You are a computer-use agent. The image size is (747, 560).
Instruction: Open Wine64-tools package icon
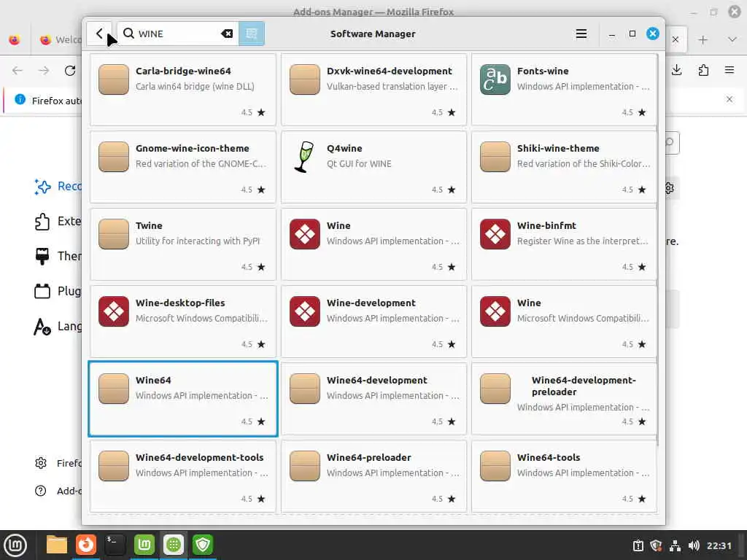coord(495,465)
